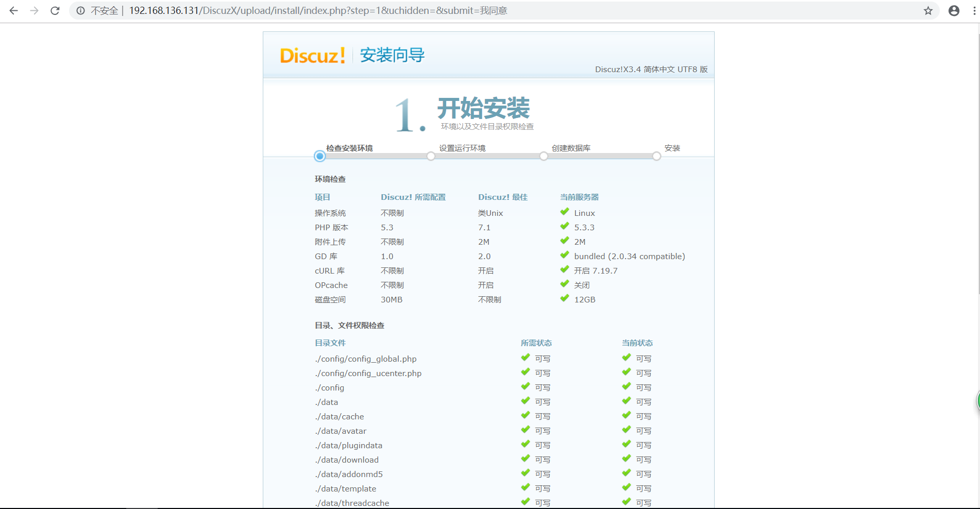Click the ./data/threadcache path
Image resolution: width=980 pixels, height=509 pixels.
pos(352,503)
